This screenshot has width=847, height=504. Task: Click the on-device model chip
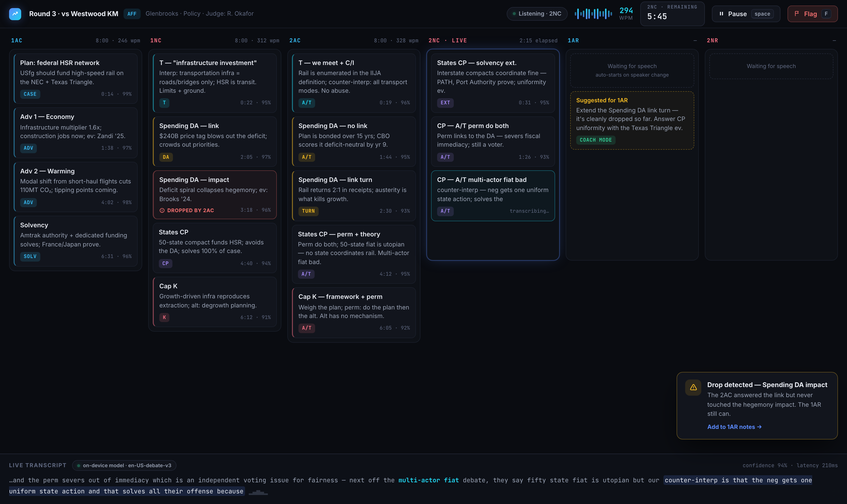124,465
